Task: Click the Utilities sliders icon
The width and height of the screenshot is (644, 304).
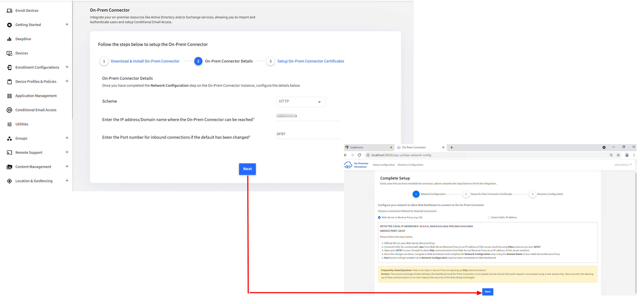Action: coord(10,124)
